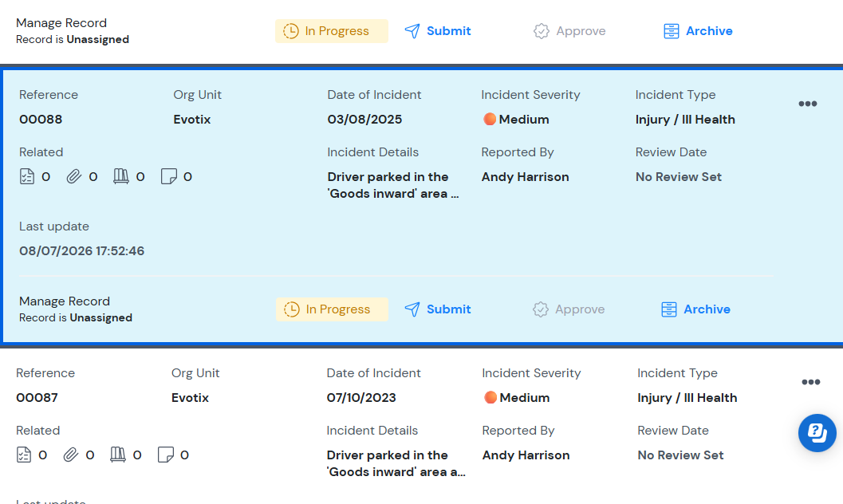This screenshot has width=843, height=504.
Task: Click the books library icon for record 00088
Action: [121, 176]
